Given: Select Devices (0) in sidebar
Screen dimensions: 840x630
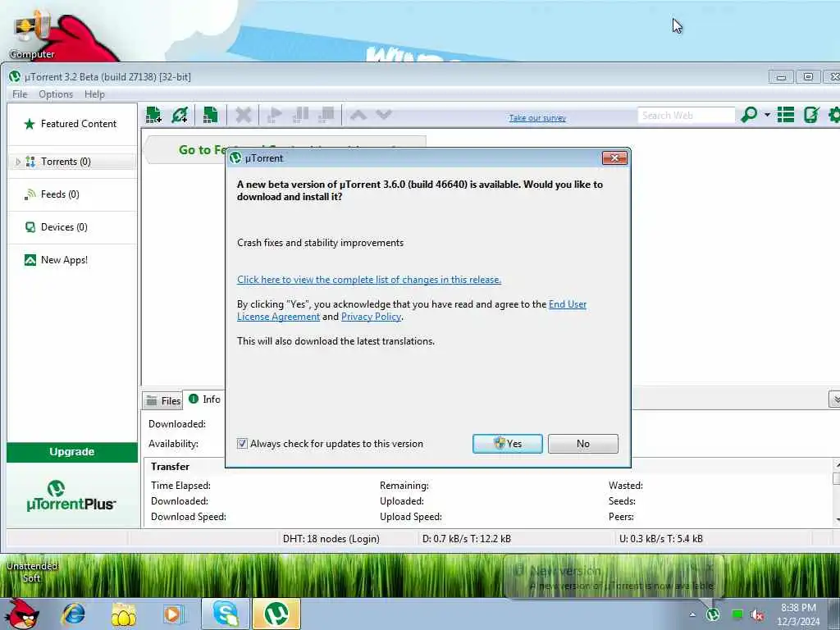Looking at the screenshot, I should click(72, 227).
